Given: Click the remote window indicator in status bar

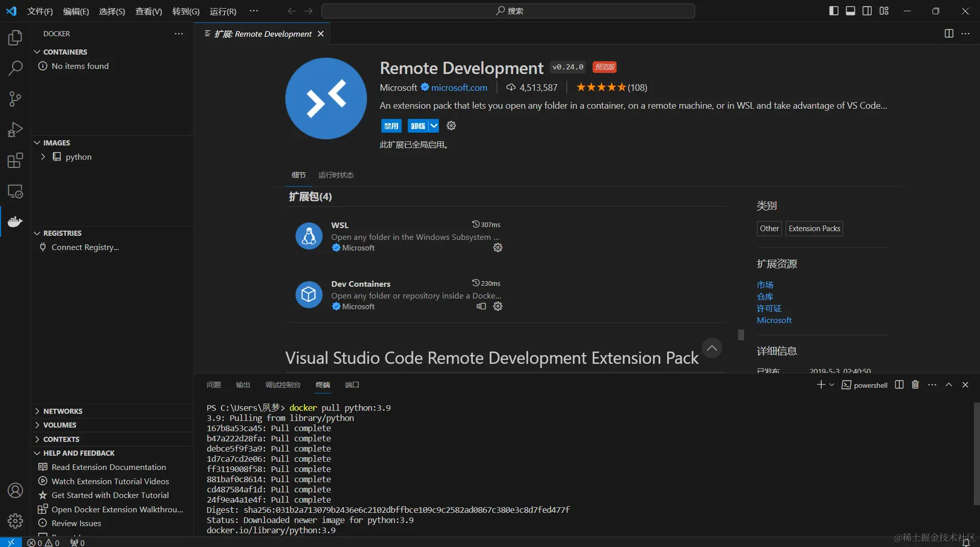Looking at the screenshot, I should click(x=11, y=542).
